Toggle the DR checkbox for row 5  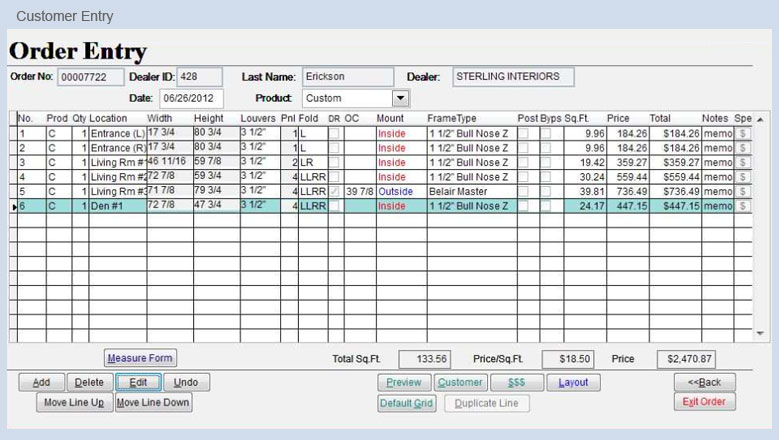[334, 191]
